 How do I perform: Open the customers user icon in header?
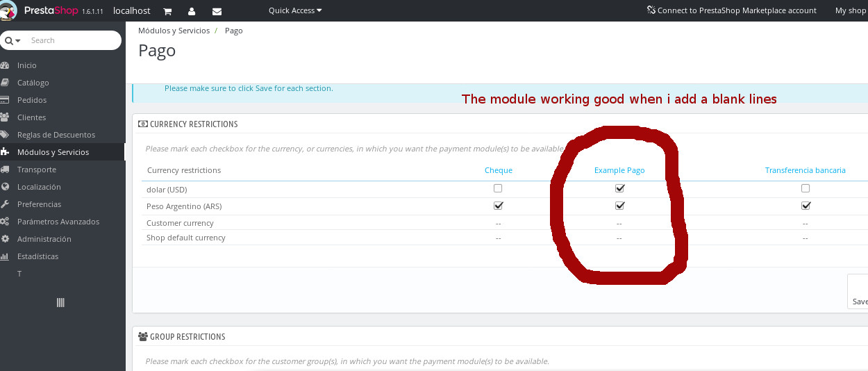point(192,11)
